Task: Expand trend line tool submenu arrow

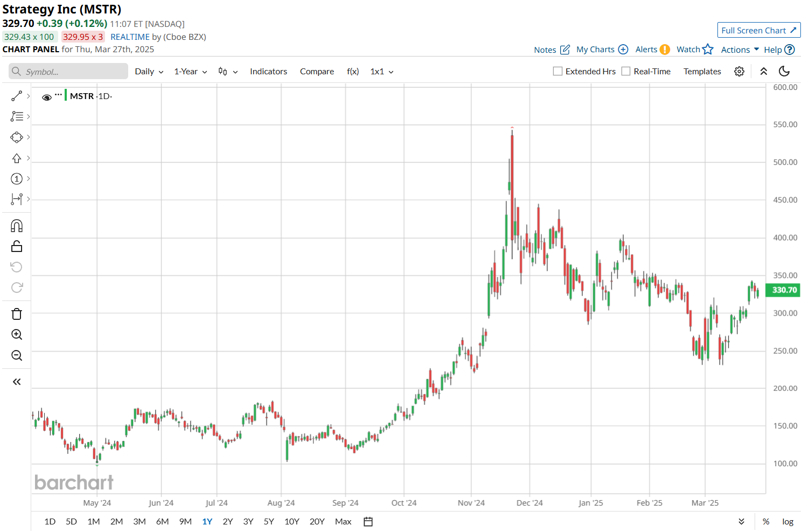Action: click(29, 96)
